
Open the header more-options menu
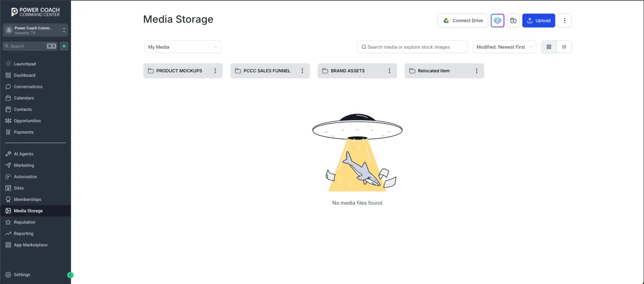click(x=565, y=20)
